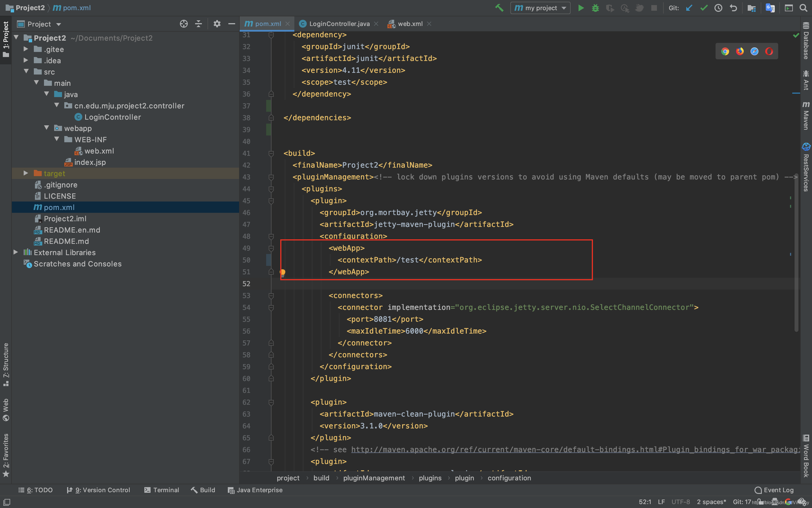This screenshot has width=812, height=508.
Task: Open the Maven side tool window
Action: [x=806, y=116]
